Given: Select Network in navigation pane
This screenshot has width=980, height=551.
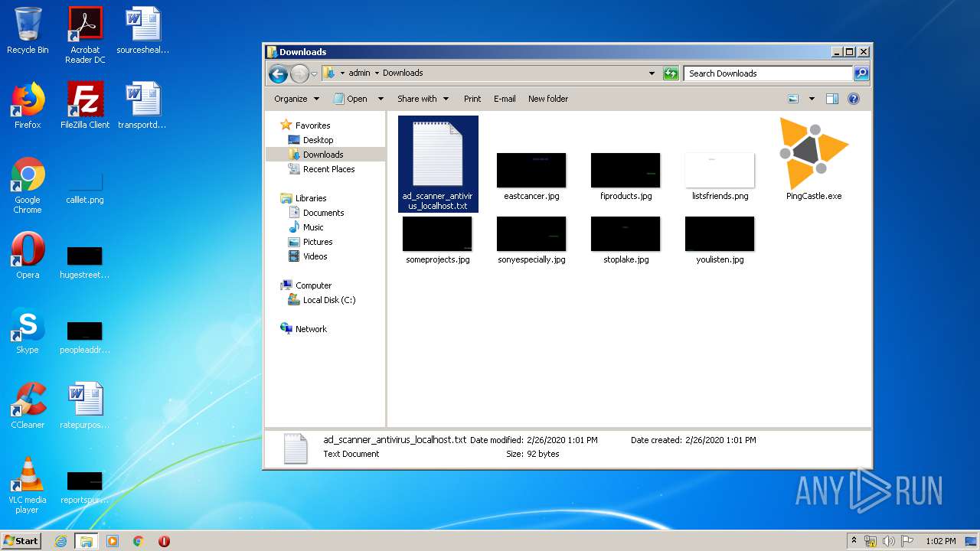Looking at the screenshot, I should tap(311, 329).
